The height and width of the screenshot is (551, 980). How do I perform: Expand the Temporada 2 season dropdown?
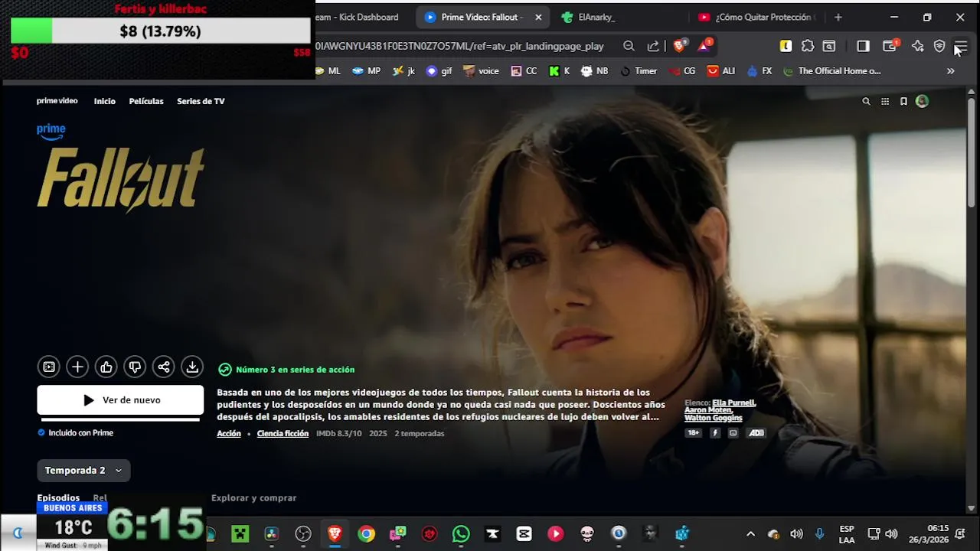pos(83,471)
